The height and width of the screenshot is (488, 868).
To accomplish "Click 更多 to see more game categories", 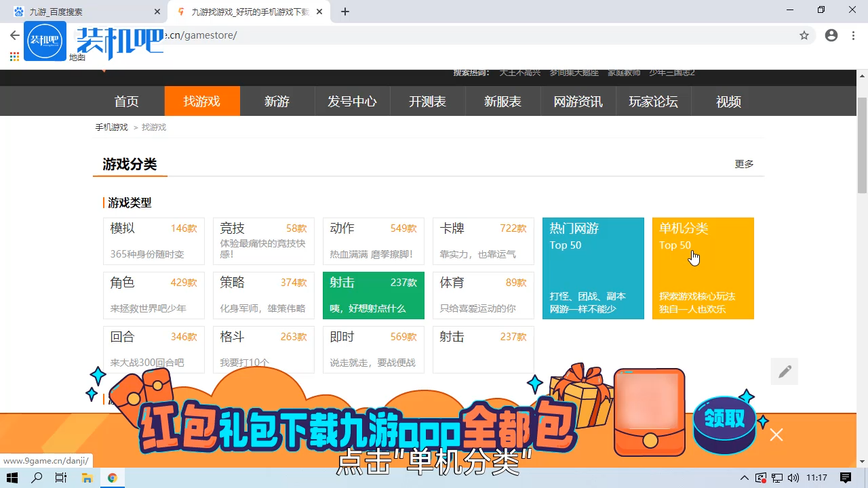I will [x=743, y=163].
